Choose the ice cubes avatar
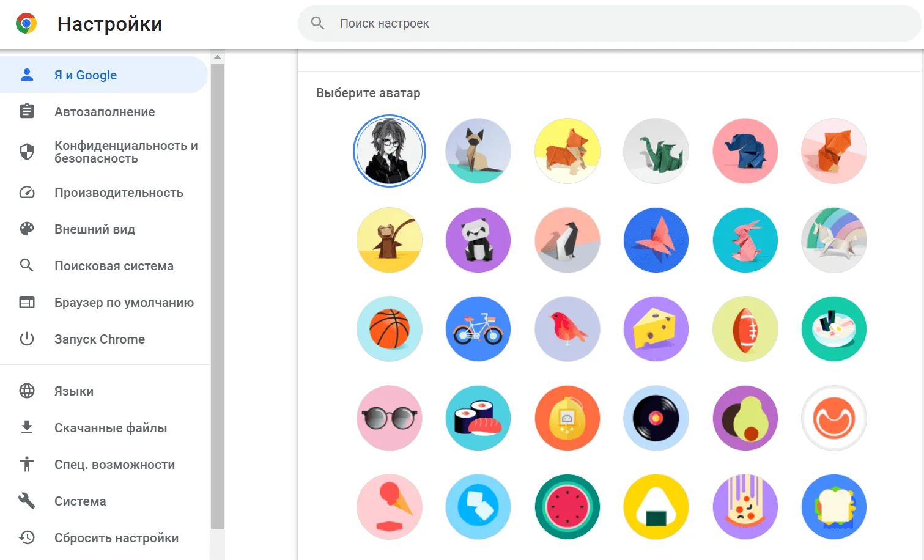924x560 pixels. point(478,507)
